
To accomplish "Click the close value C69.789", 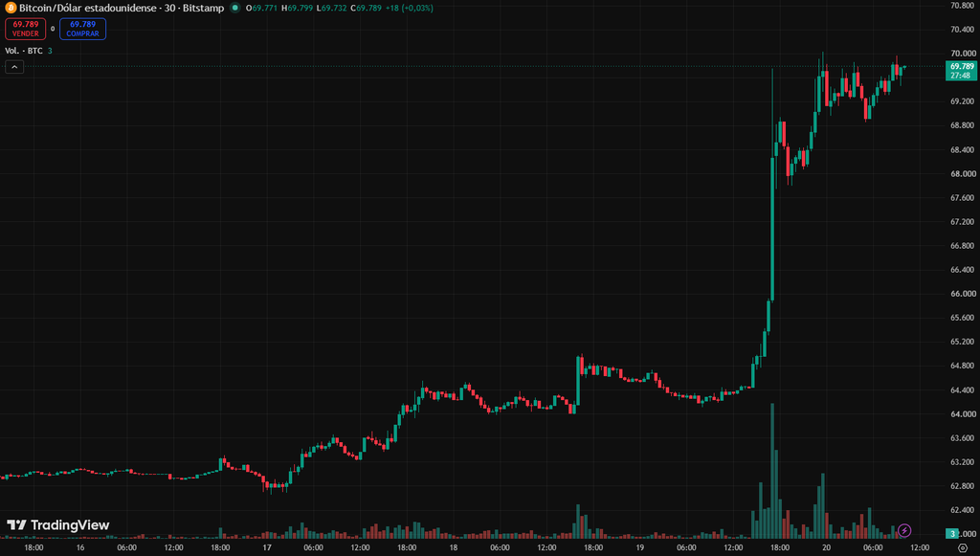I will tap(366, 8).
